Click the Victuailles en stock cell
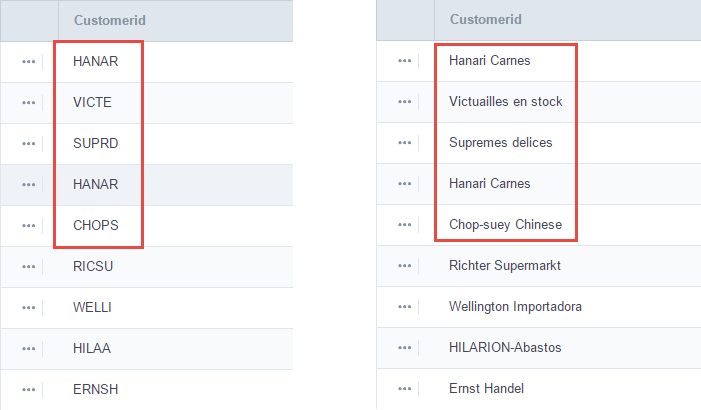The height and width of the screenshot is (410, 701). pos(506,102)
